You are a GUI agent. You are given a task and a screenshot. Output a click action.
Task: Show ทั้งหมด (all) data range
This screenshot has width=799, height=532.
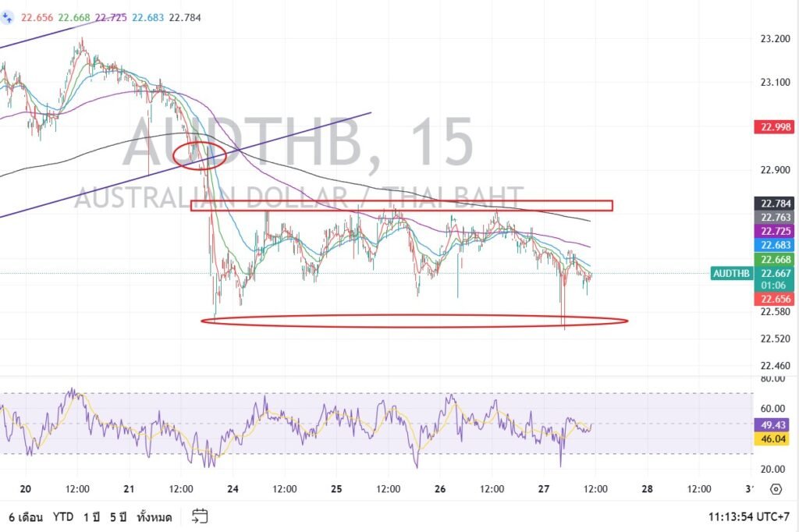tap(157, 517)
